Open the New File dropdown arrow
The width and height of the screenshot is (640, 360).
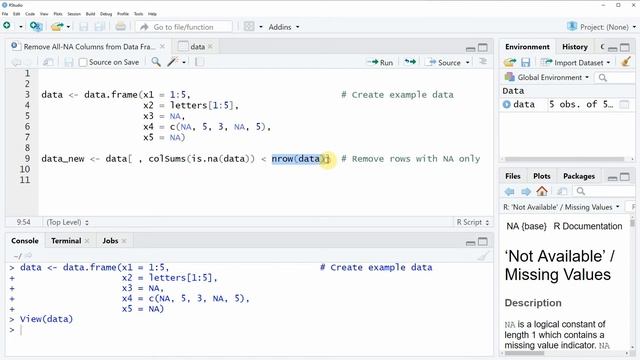pyautogui.click(x=20, y=27)
